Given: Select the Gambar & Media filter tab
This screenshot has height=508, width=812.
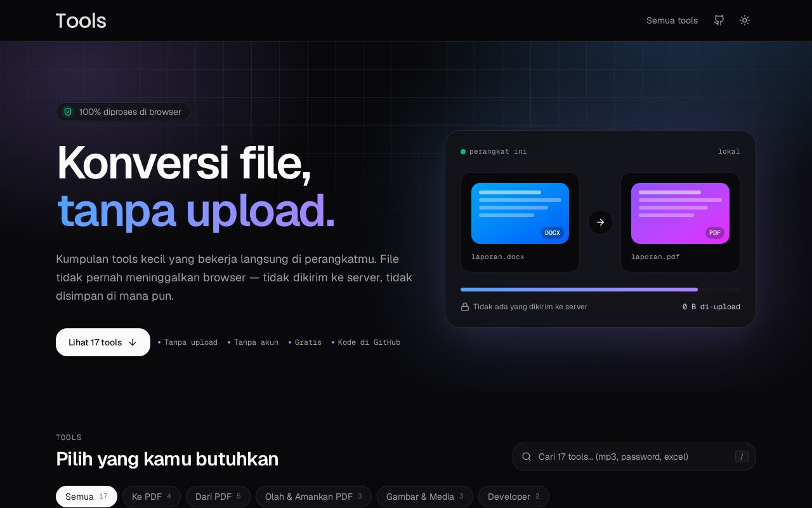Looking at the screenshot, I should [425, 497].
